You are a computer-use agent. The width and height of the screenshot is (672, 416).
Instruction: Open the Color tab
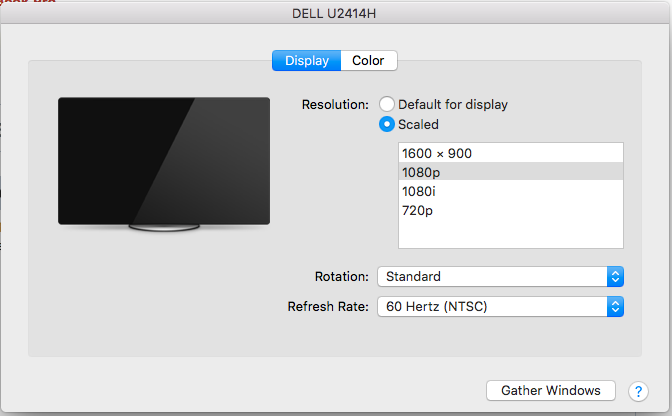[x=369, y=60]
